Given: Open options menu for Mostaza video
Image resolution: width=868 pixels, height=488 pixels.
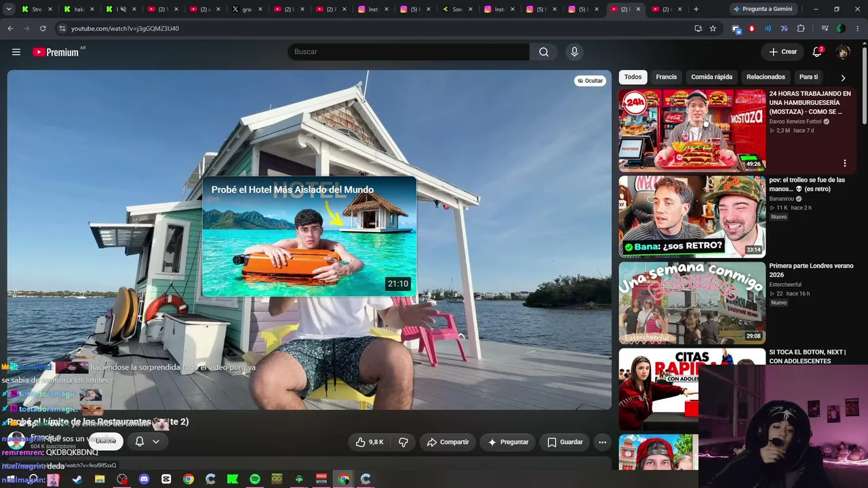Looking at the screenshot, I should click(844, 163).
